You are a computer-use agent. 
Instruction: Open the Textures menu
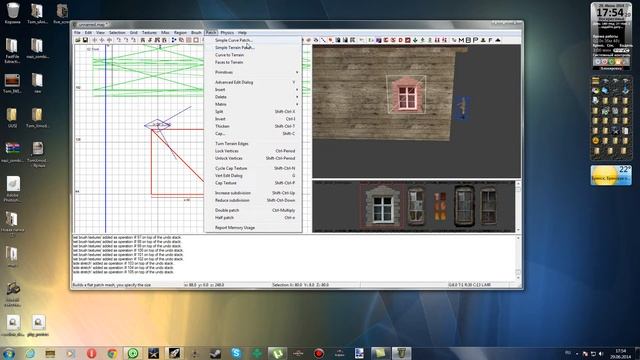pos(149,33)
